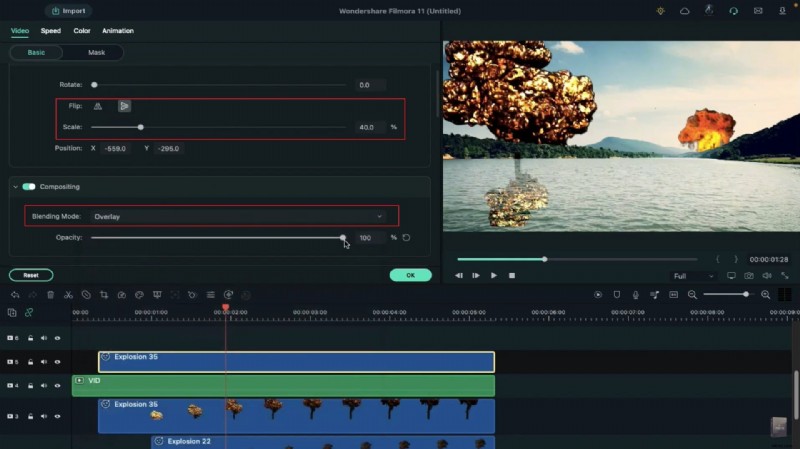Record voiceover with the microphone icon
Viewport: 800px width, 449px height.
click(x=636, y=294)
